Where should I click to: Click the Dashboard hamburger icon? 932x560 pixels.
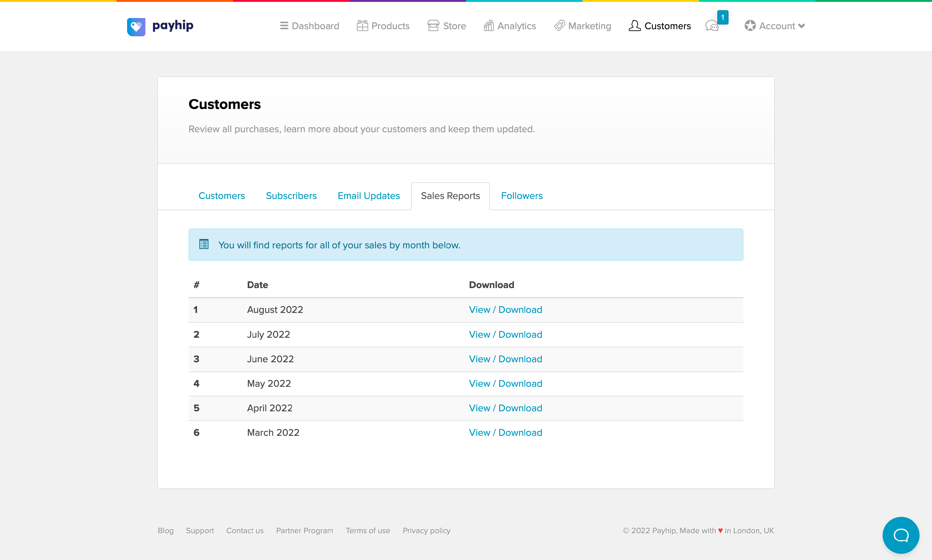point(284,26)
